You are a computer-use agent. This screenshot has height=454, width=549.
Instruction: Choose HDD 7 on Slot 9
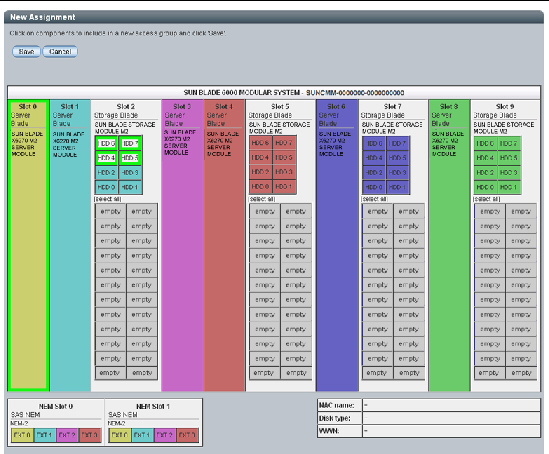click(x=509, y=144)
